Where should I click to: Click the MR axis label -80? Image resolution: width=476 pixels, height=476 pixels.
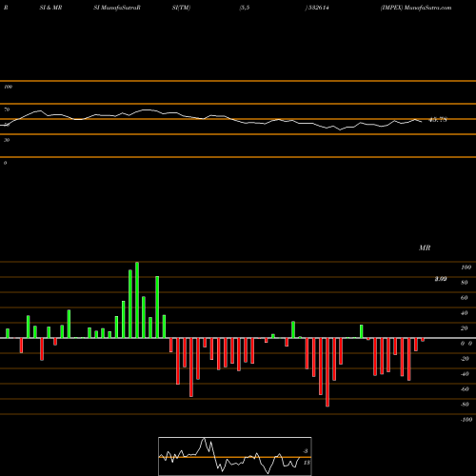(465, 405)
